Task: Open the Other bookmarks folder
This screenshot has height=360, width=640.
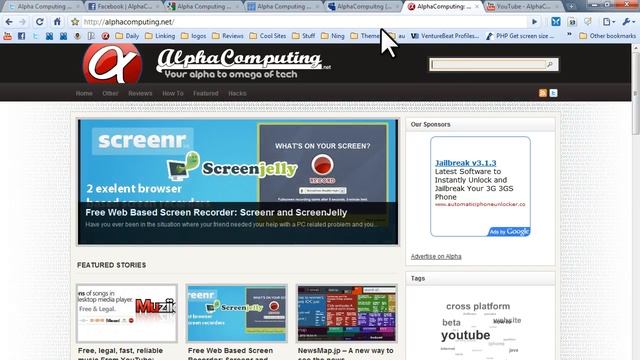Action: point(607,36)
